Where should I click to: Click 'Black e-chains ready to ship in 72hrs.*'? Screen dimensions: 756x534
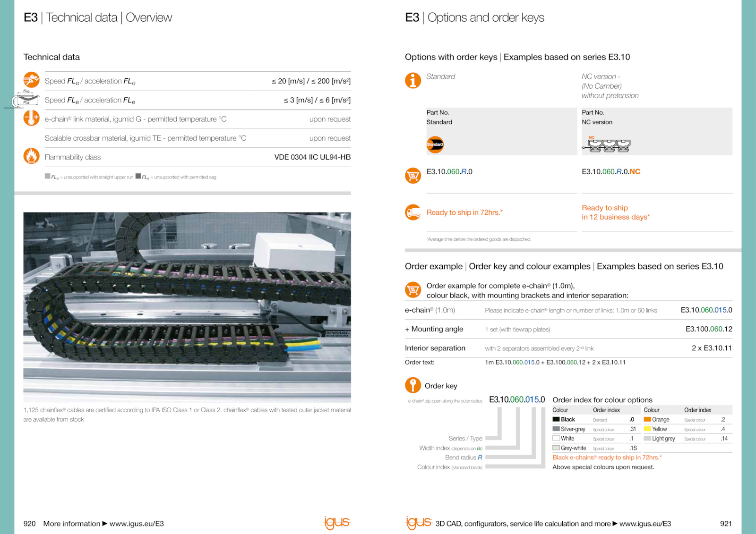(607, 458)
